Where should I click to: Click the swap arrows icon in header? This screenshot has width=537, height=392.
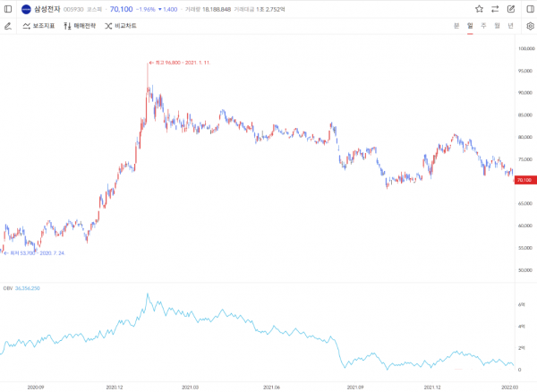tap(495, 9)
